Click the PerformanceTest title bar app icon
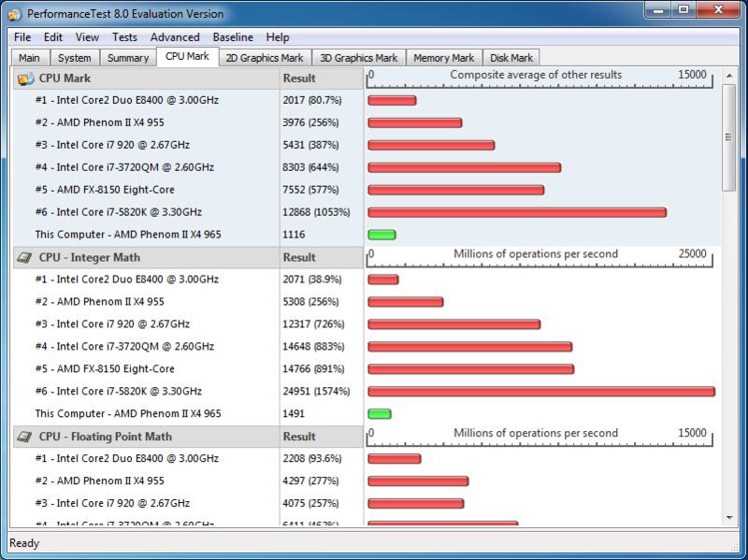The height and width of the screenshot is (560, 748). click(15, 14)
